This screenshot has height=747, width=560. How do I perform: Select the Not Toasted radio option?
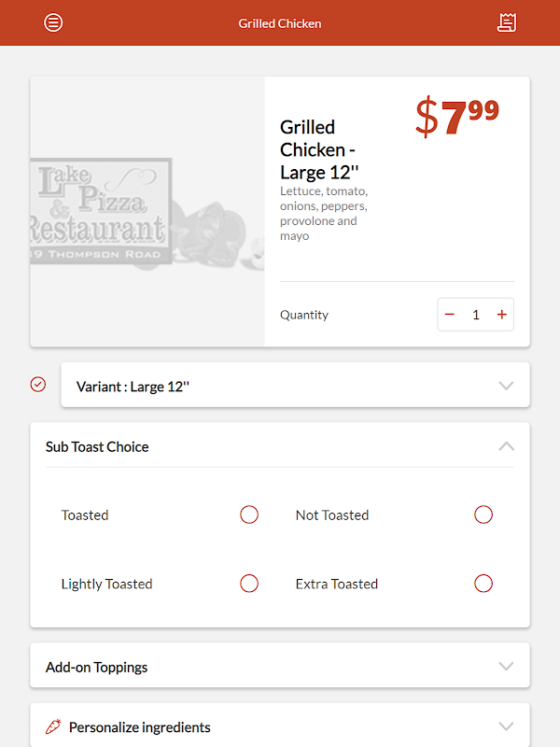483,514
